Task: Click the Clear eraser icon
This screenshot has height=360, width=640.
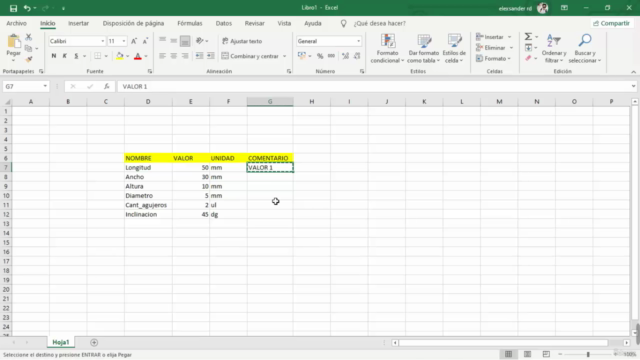Action: 528,58
